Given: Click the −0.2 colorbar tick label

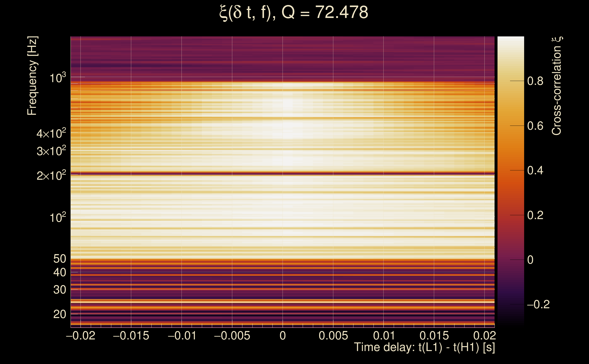Looking at the screenshot, I should tap(538, 305).
